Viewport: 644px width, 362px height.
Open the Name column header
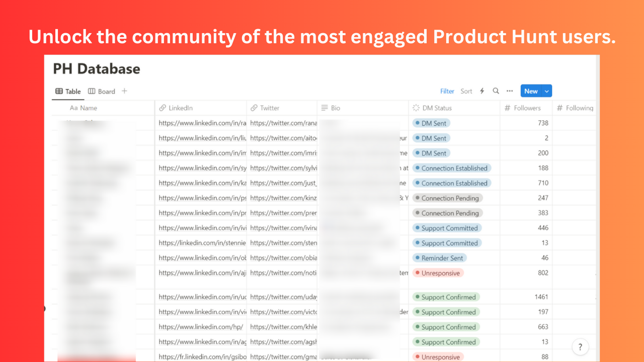point(84,108)
